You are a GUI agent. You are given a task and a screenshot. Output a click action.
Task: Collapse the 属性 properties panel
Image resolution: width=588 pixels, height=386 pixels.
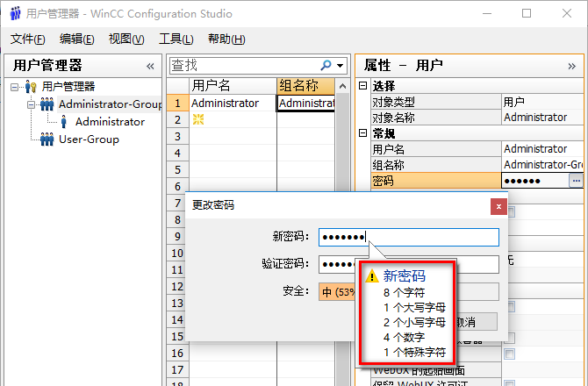tap(571, 67)
